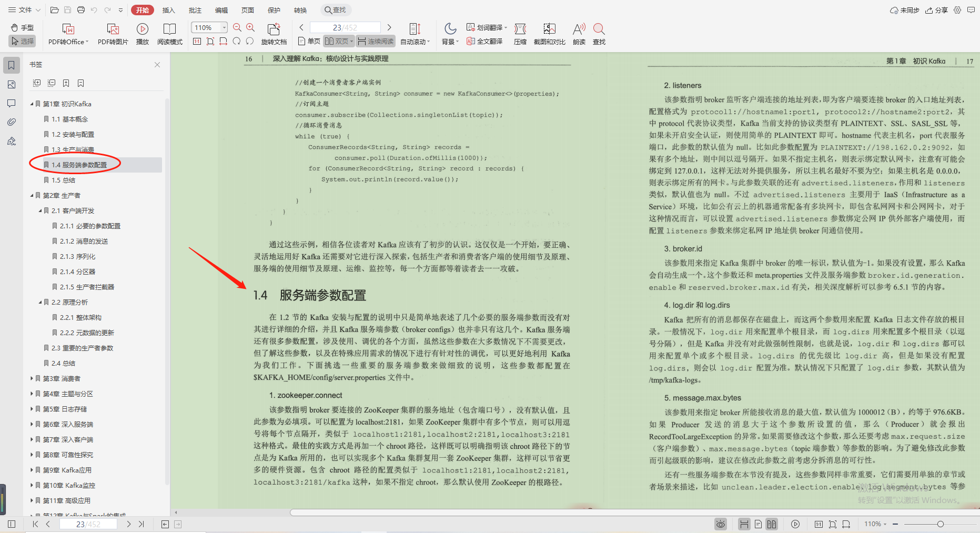Click 旋转文档 rotate document

pyautogui.click(x=274, y=34)
